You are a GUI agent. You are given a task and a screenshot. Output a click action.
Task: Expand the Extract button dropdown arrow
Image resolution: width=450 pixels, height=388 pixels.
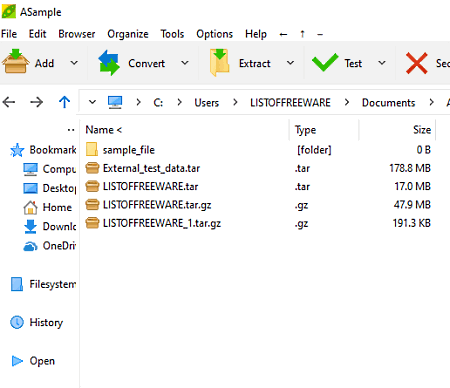click(x=290, y=63)
